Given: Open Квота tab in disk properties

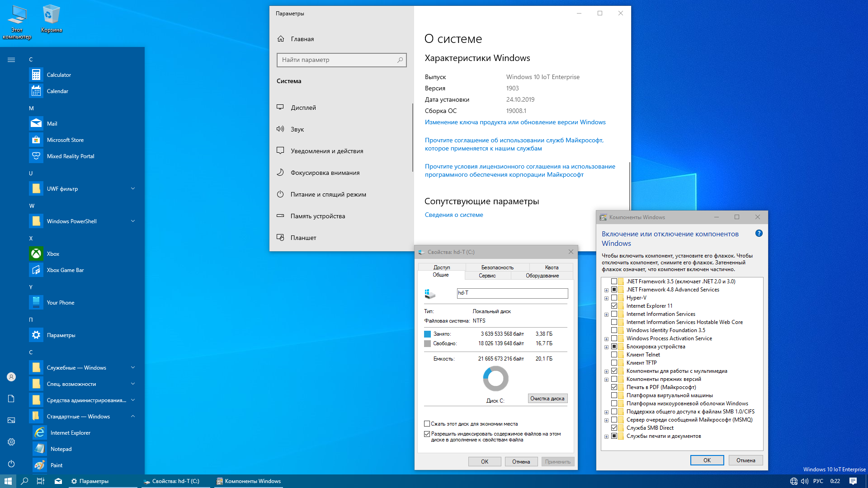Looking at the screenshot, I should (552, 267).
